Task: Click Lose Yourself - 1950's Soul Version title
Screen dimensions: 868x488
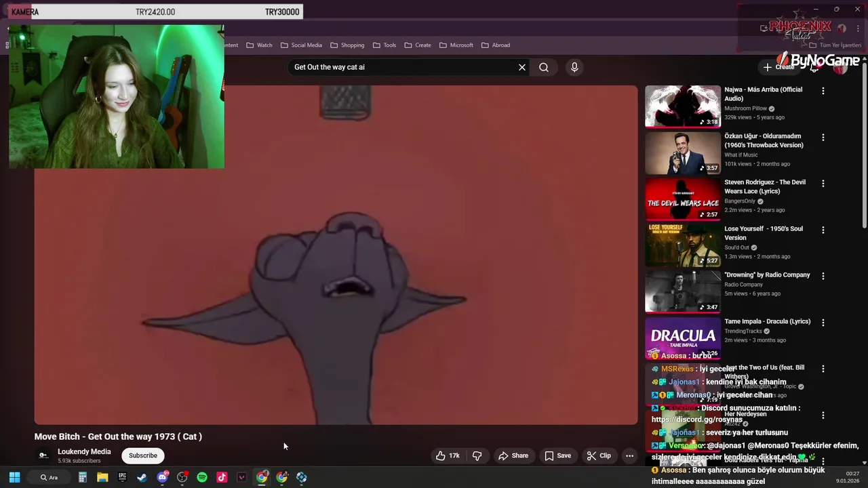Action: [x=764, y=233]
